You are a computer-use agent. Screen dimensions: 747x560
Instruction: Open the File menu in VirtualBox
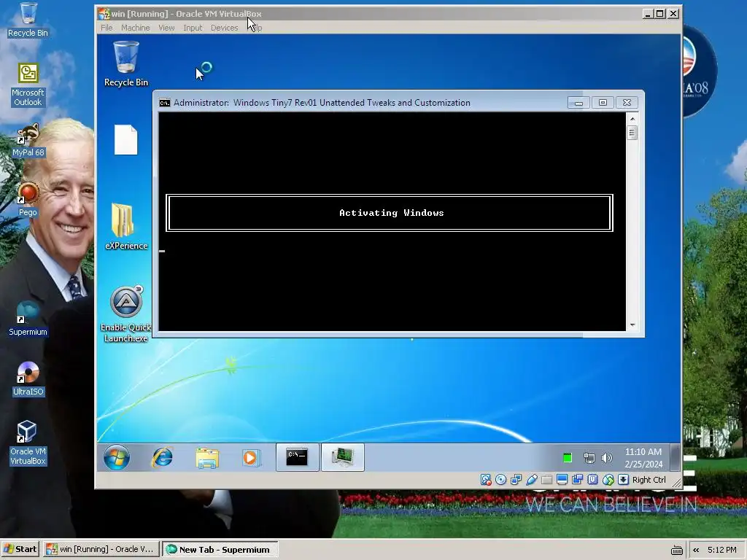(x=107, y=28)
